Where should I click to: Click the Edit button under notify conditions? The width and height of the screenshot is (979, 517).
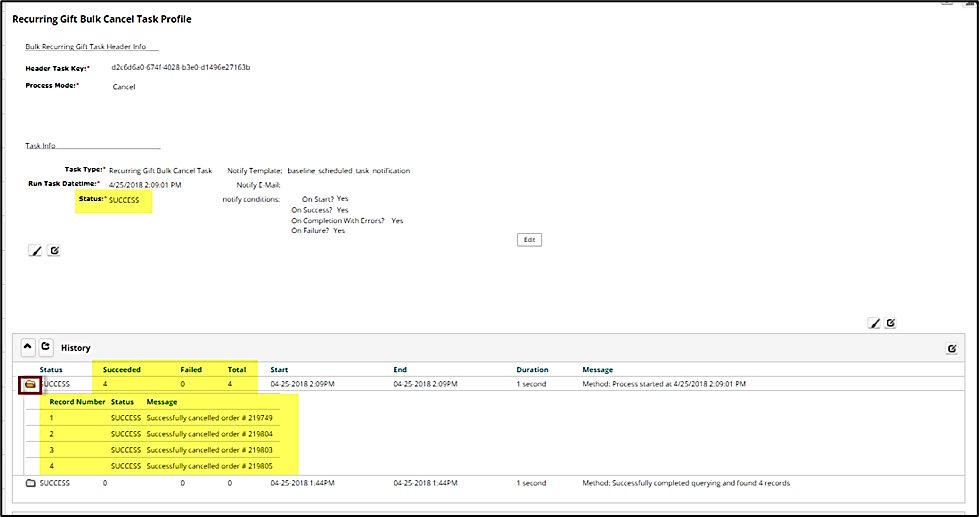pos(529,240)
